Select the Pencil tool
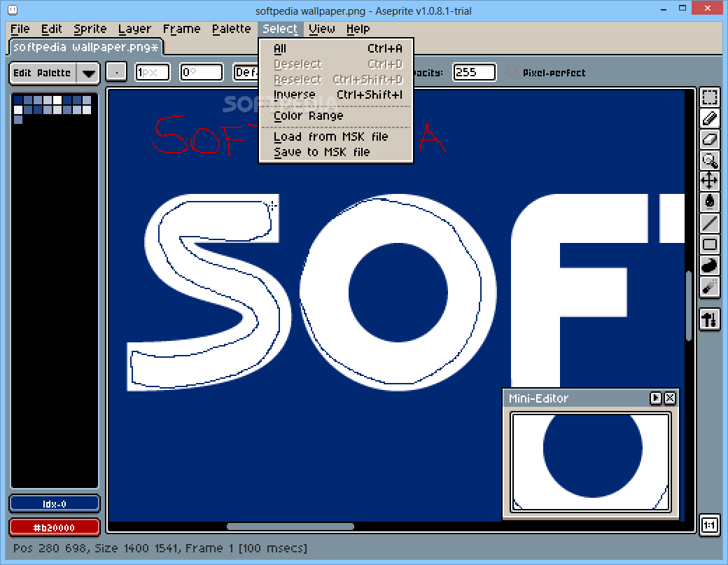The height and width of the screenshot is (565, 728). [x=709, y=118]
